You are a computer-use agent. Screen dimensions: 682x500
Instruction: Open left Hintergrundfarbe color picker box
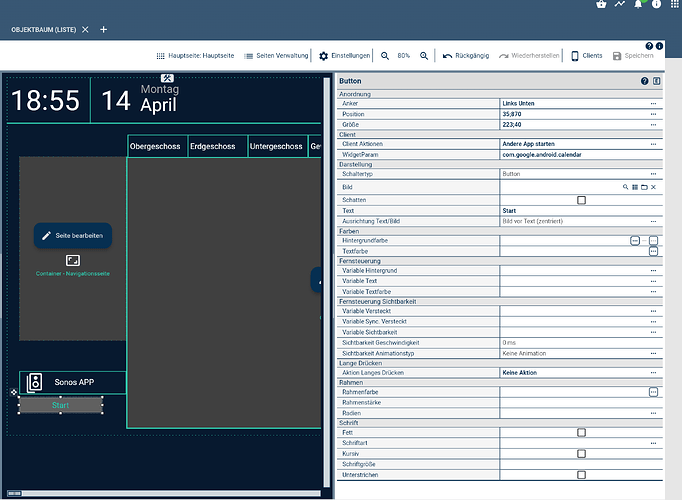(x=635, y=240)
